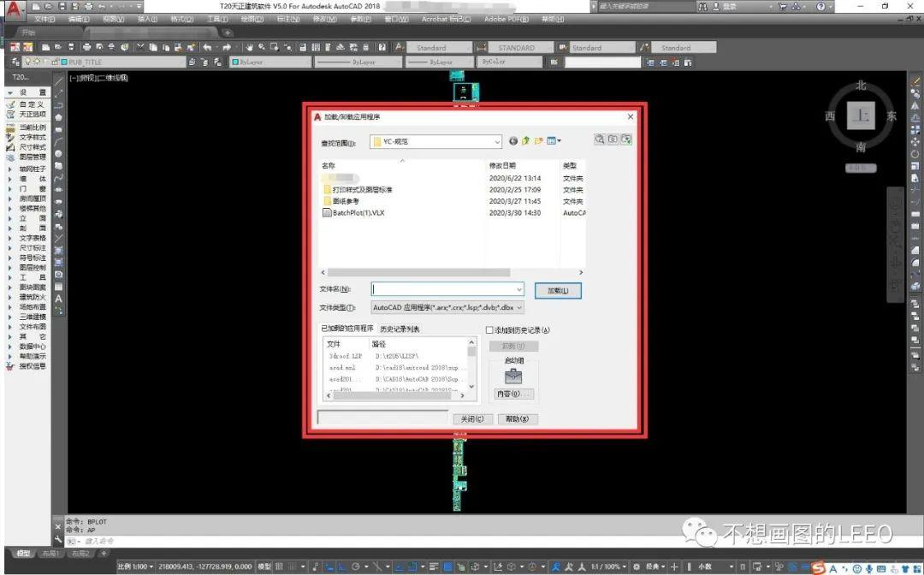Open the 查找范围 YC-规范 folder dropdown
Screen dimensions: 924x575
[x=436, y=141]
